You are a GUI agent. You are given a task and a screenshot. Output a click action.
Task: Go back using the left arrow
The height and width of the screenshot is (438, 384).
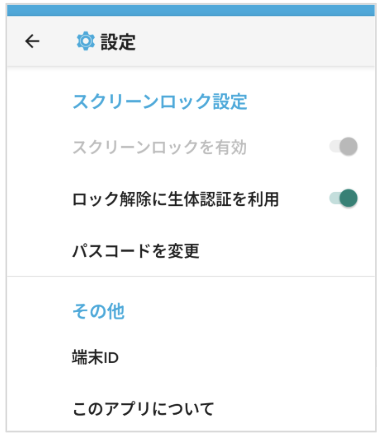pyautogui.click(x=32, y=41)
